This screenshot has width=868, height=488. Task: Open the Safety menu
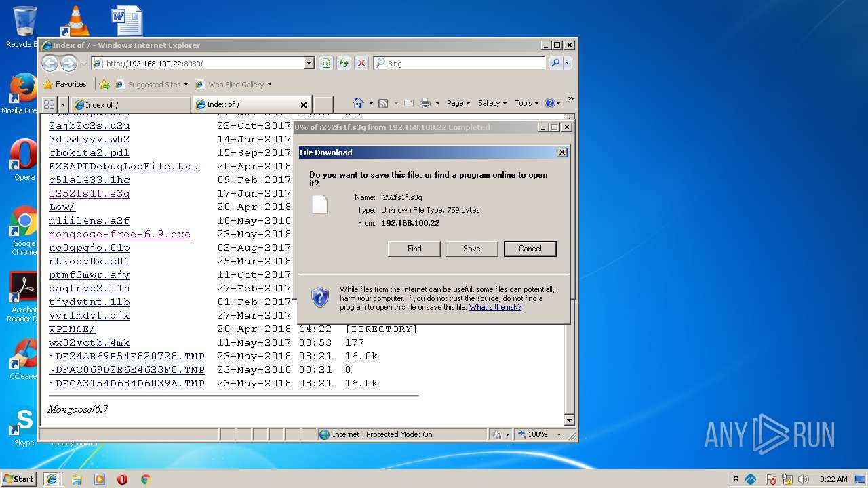click(492, 103)
